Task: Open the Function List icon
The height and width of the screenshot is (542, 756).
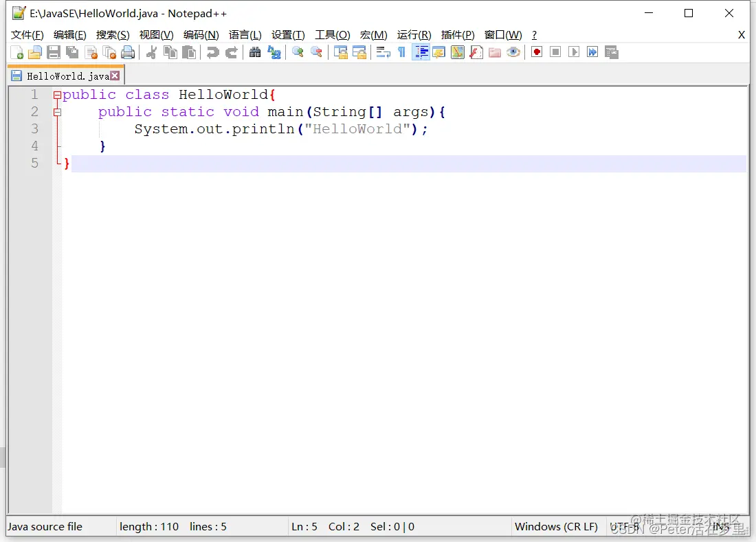Action: click(x=476, y=52)
